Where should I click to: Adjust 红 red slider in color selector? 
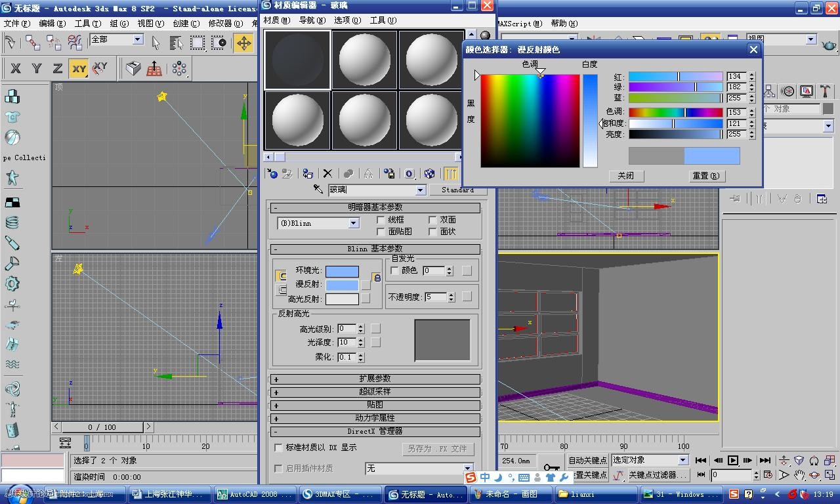675,77
